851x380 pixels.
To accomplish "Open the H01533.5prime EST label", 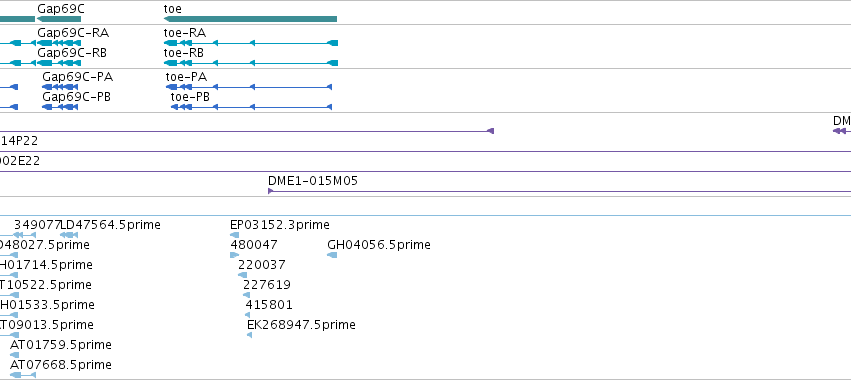I will 47,305.
